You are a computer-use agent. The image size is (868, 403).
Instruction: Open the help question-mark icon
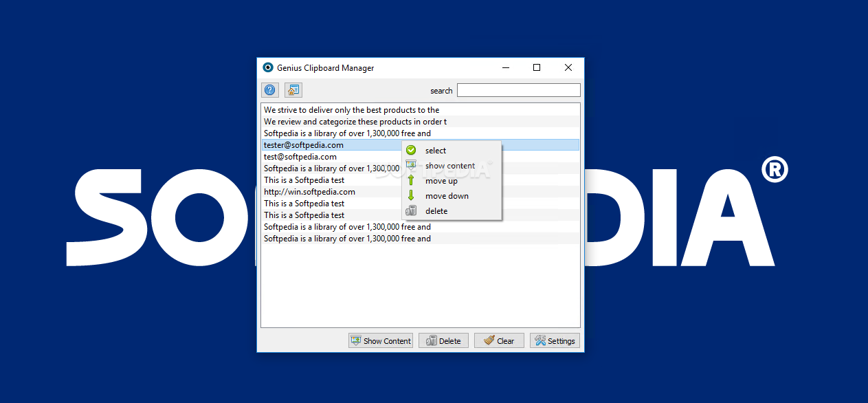pos(270,90)
